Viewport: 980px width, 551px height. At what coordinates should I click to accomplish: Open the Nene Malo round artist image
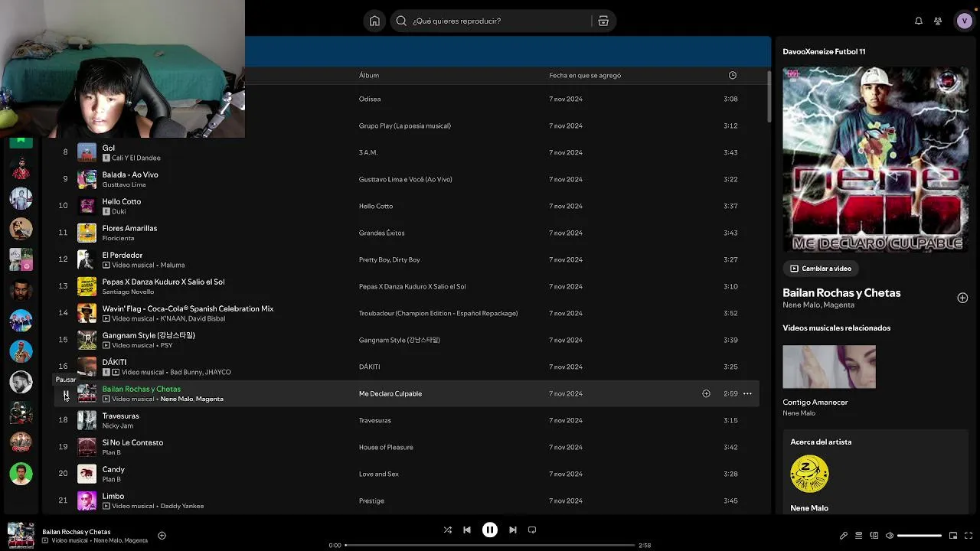pos(809,474)
